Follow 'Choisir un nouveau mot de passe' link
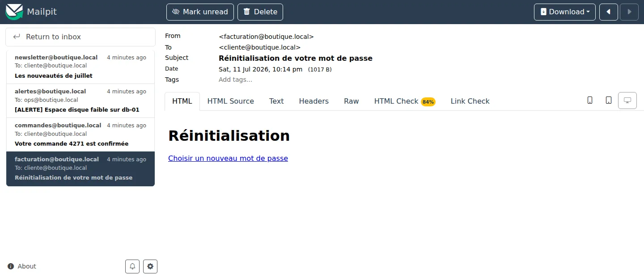Image resolution: width=644 pixels, height=277 pixels. coord(228,158)
